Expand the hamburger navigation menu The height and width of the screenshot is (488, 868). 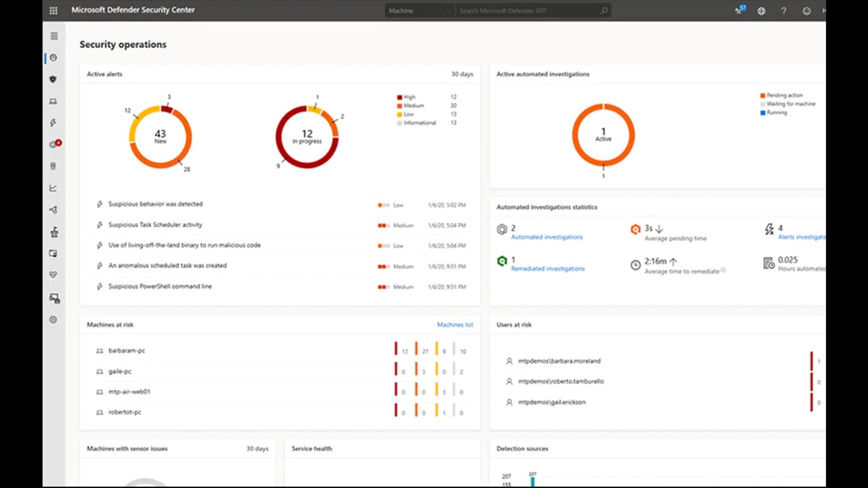click(x=54, y=36)
